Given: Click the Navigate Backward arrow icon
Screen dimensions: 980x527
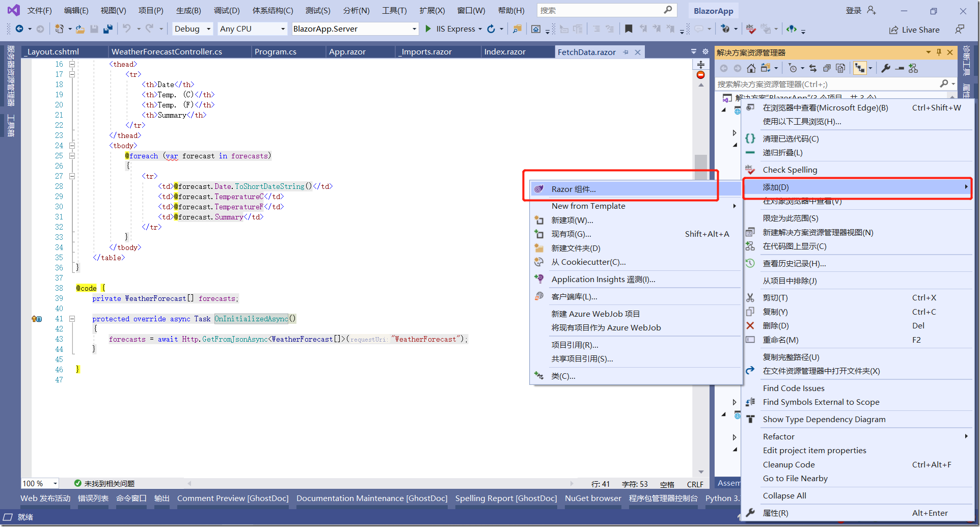Looking at the screenshot, I should click(x=19, y=29).
